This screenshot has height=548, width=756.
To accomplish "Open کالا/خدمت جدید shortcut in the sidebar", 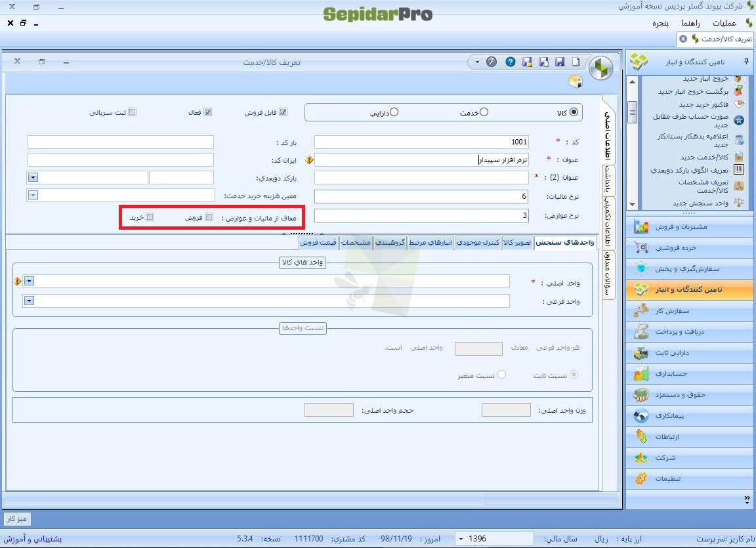I will point(704,157).
